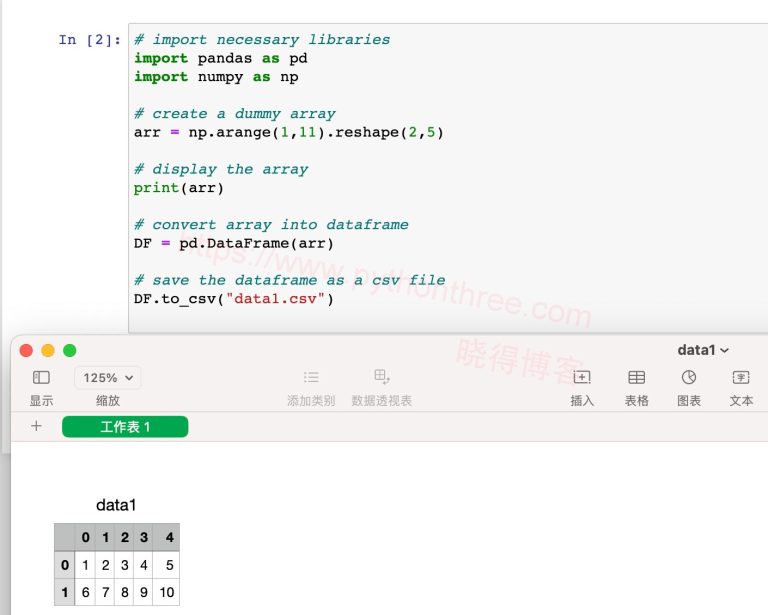Click the data1 table title text
This screenshot has width=768, height=615.
tap(116, 505)
